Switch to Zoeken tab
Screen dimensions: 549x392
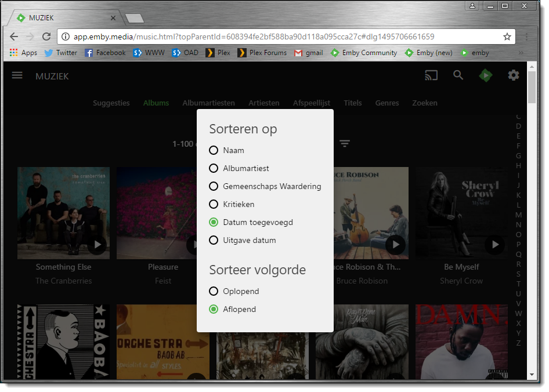(x=424, y=103)
